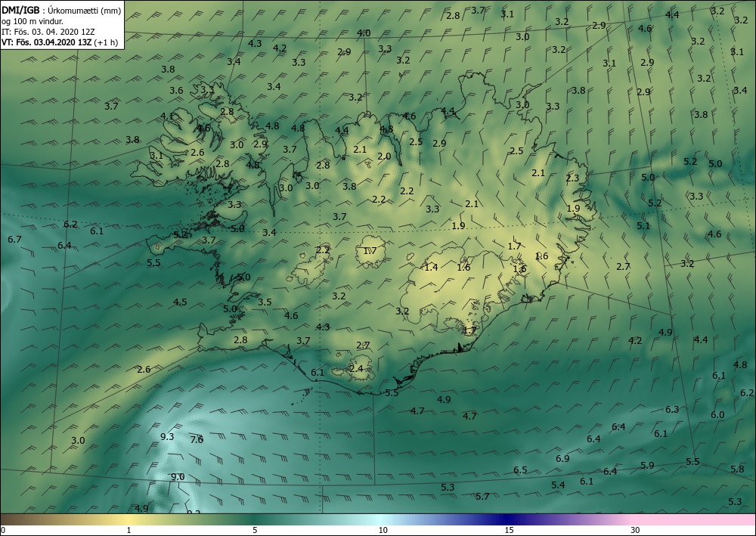
Task: Click the 'DMI/IGB : Úrkomumætti (mm)' title line
Action: [61, 11]
